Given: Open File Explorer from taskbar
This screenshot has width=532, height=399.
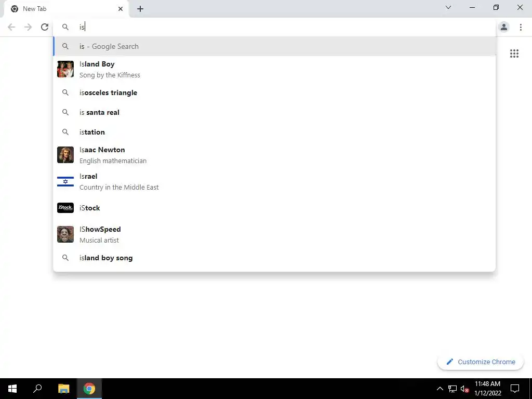Looking at the screenshot, I should [64, 389].
